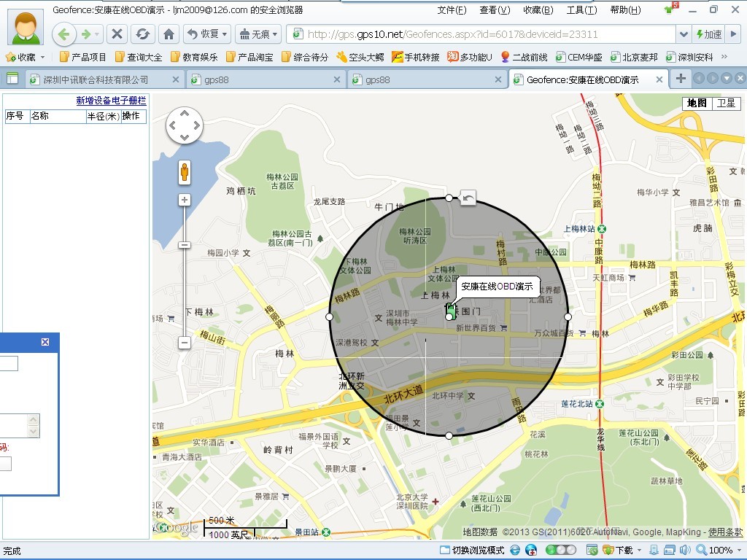Open the tab list dropdown arrow
This screenshot has width=747, height=560.
click(726, 79)
